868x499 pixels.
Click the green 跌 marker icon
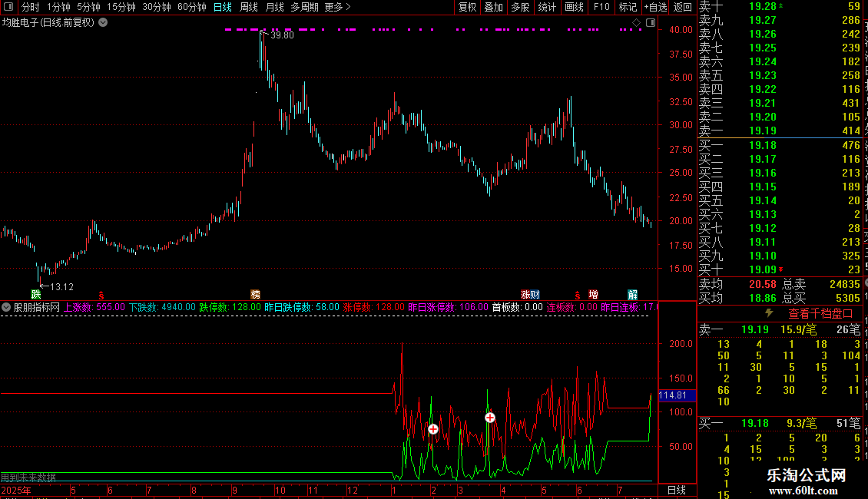(36, 294)
